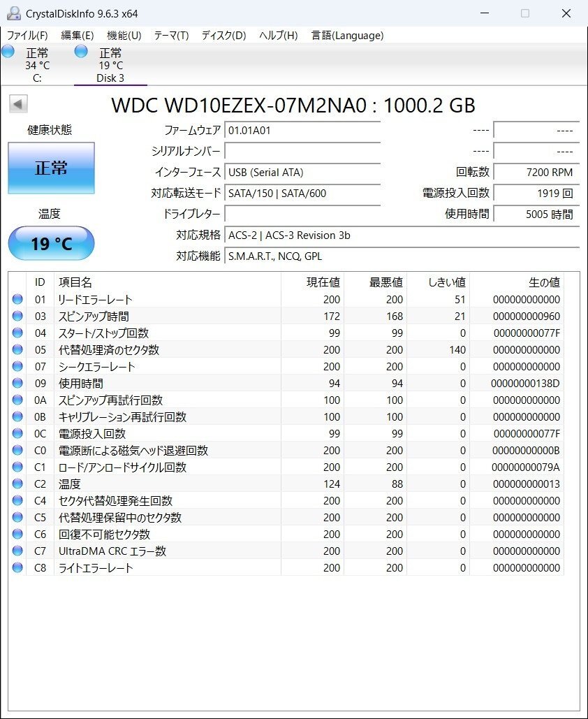This screenshot has height=719, width=588.
Task: Click the blue status orb for Disk 3
Action: click(81, 52)
